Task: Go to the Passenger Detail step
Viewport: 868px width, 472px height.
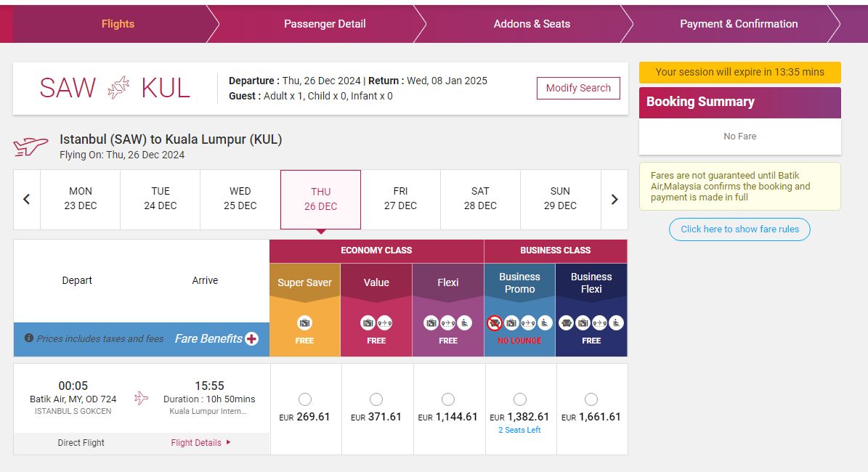Action: click(325, 24)
